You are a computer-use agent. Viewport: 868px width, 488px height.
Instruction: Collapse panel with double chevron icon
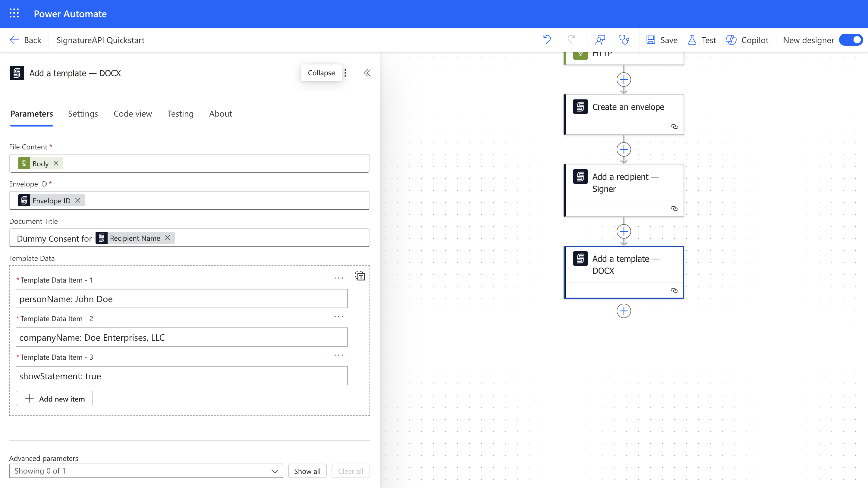point(367,73)
